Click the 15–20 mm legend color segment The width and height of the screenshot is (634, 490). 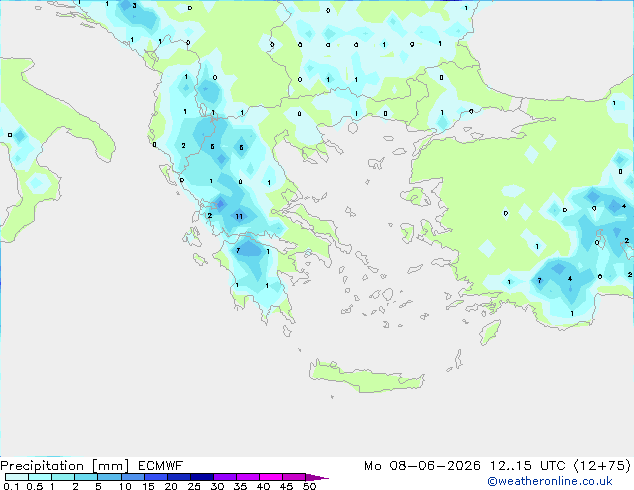156,477
